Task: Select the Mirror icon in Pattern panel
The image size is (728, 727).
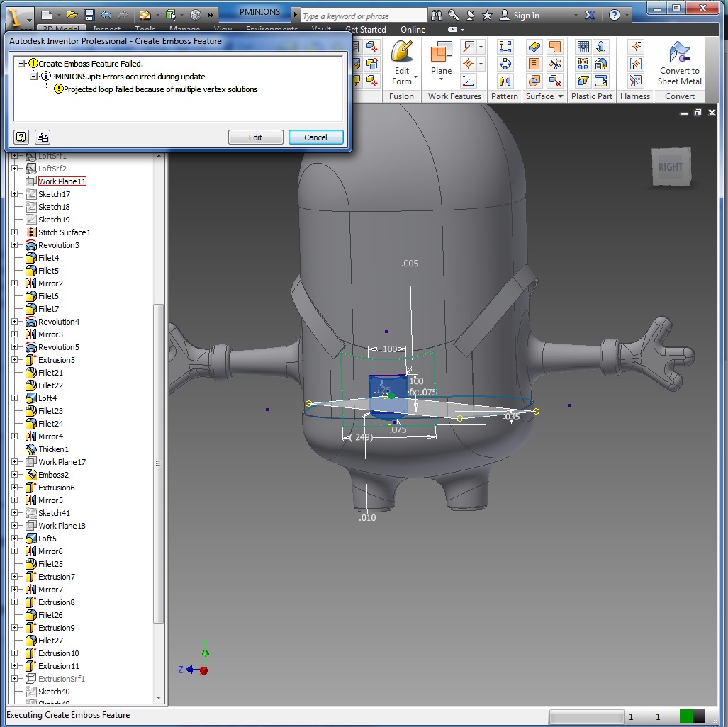Action: (x=505, y=81)
